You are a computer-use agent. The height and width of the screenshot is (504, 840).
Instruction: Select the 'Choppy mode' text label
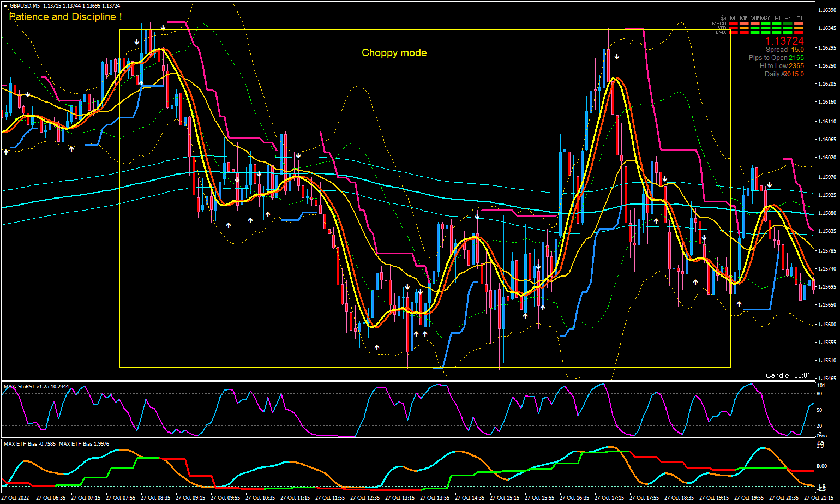point(394,53)
